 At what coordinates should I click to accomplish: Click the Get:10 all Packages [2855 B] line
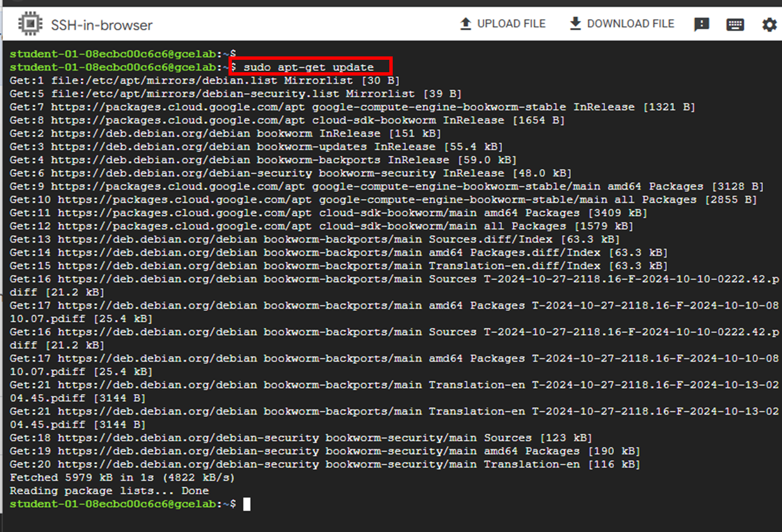[x=383, y=200]
